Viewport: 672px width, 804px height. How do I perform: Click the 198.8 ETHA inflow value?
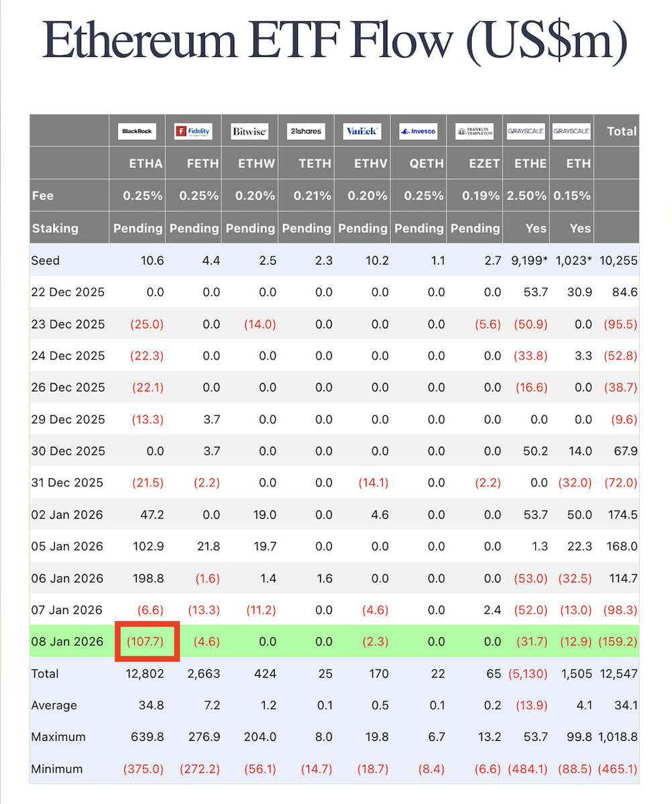pyautogui.click(x=148, y=579)
